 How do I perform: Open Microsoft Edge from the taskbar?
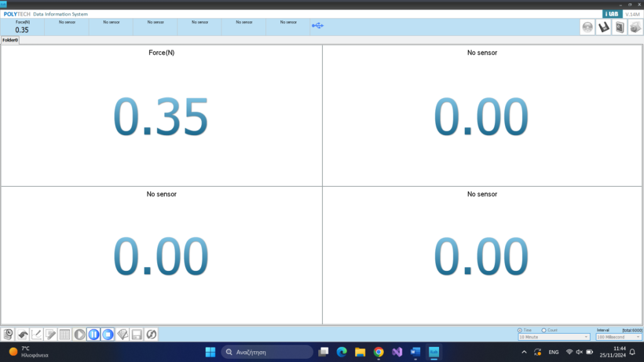pos(341,352)
